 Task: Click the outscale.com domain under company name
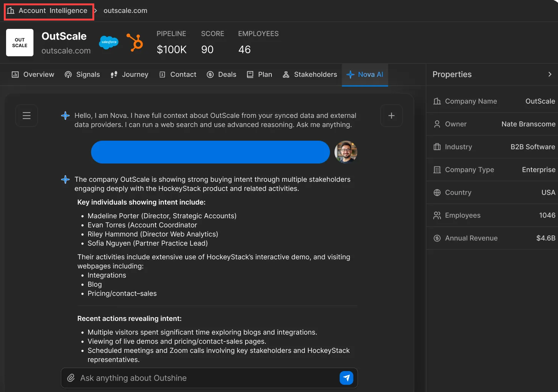pos(66,51)
